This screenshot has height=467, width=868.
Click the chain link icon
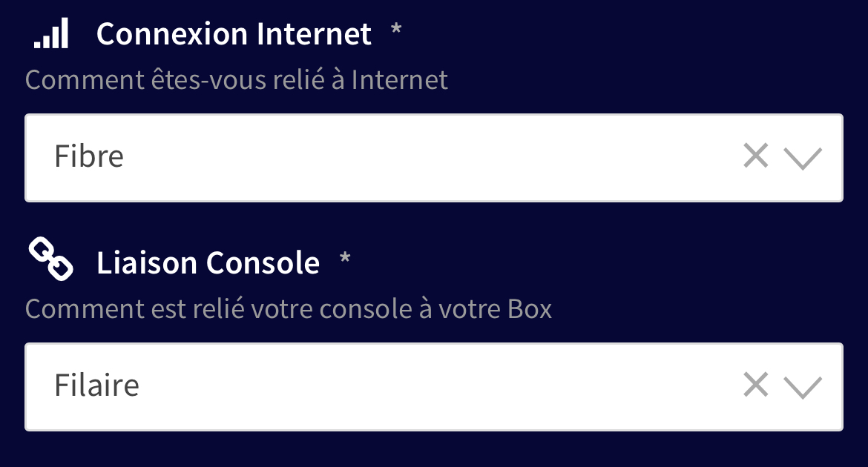pos(51,259)
